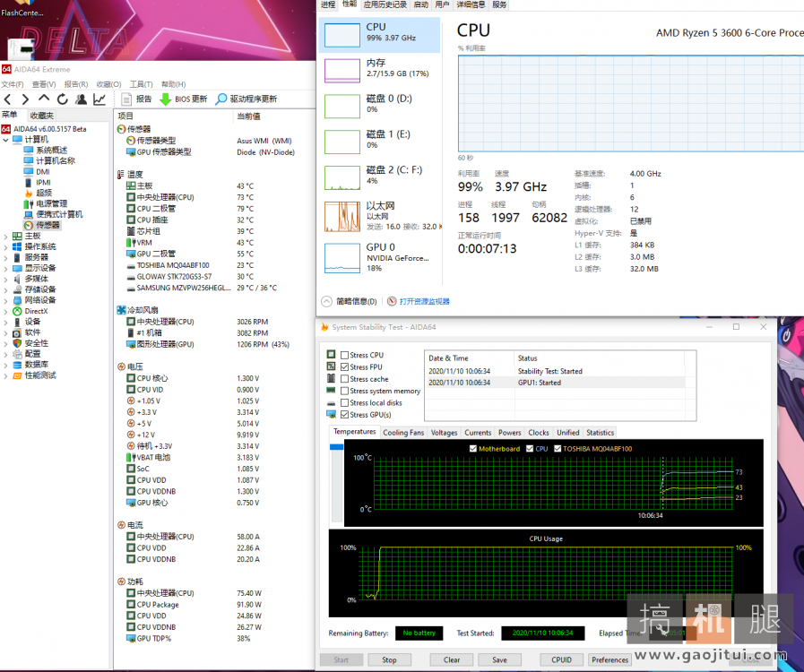Select the 传感器 gauge icon in tree
Image resolution: width=804 pixels, height=672 pixels.
[29, 226]
